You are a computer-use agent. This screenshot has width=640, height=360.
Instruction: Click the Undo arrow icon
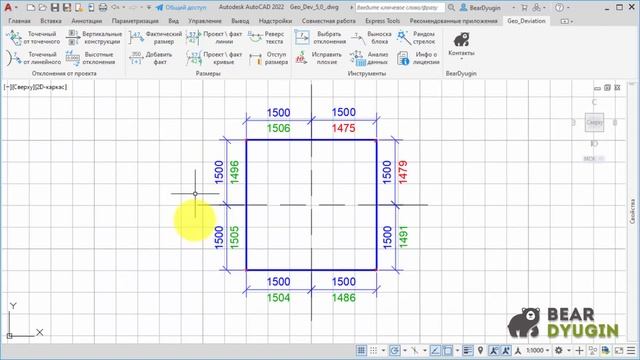point(116,7)
